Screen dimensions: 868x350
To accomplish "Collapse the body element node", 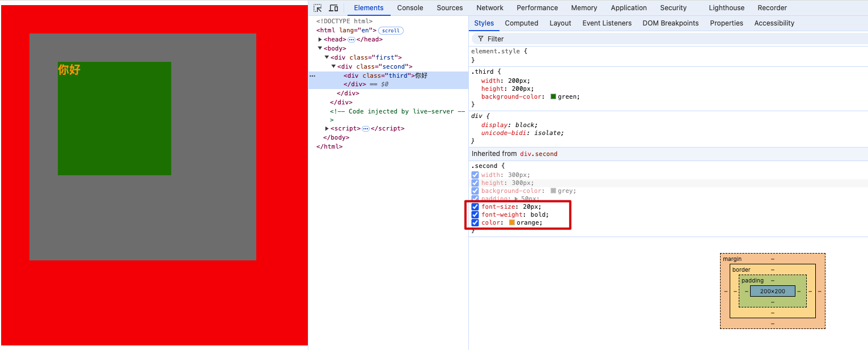I will tap(320, 48).
